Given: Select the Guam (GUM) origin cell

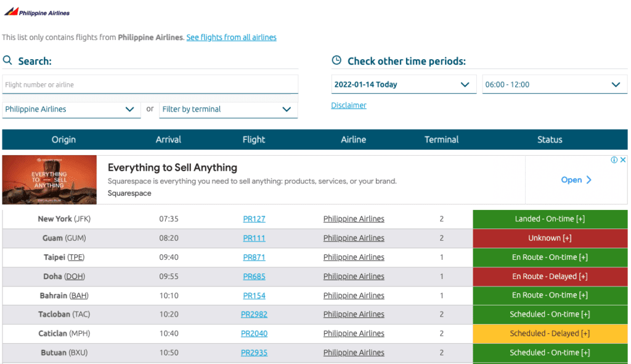Looking at the screenshot, I should pos(64,238).
